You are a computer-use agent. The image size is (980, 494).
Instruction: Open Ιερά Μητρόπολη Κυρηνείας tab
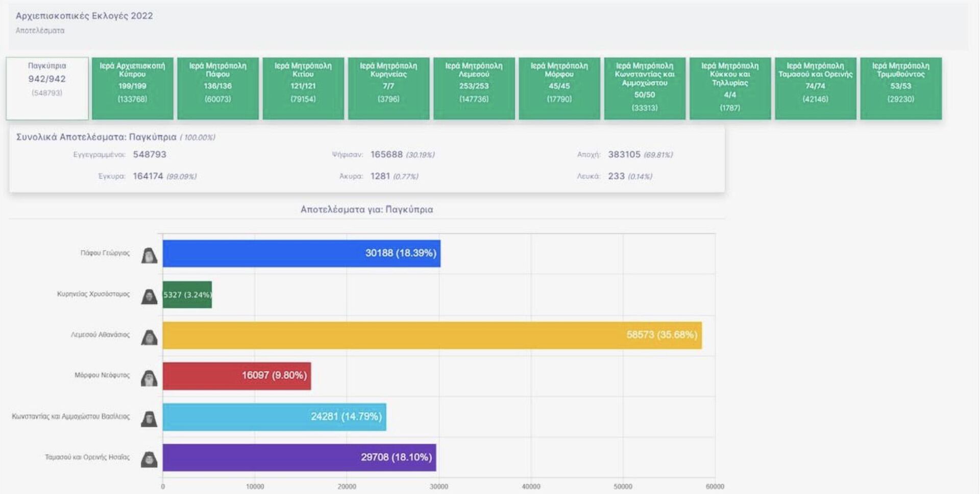[x=388, y=88]
